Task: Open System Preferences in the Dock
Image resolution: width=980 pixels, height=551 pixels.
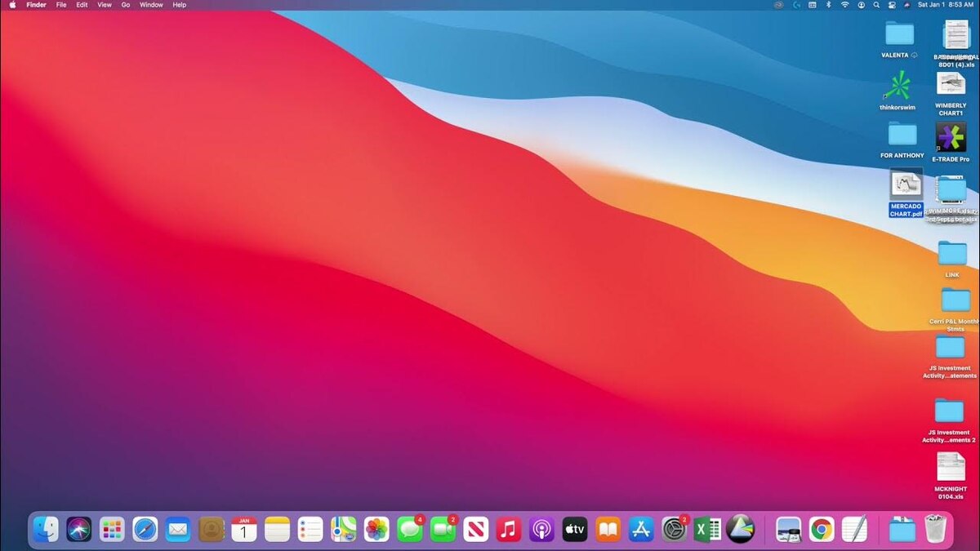Action: click(675, 530)
